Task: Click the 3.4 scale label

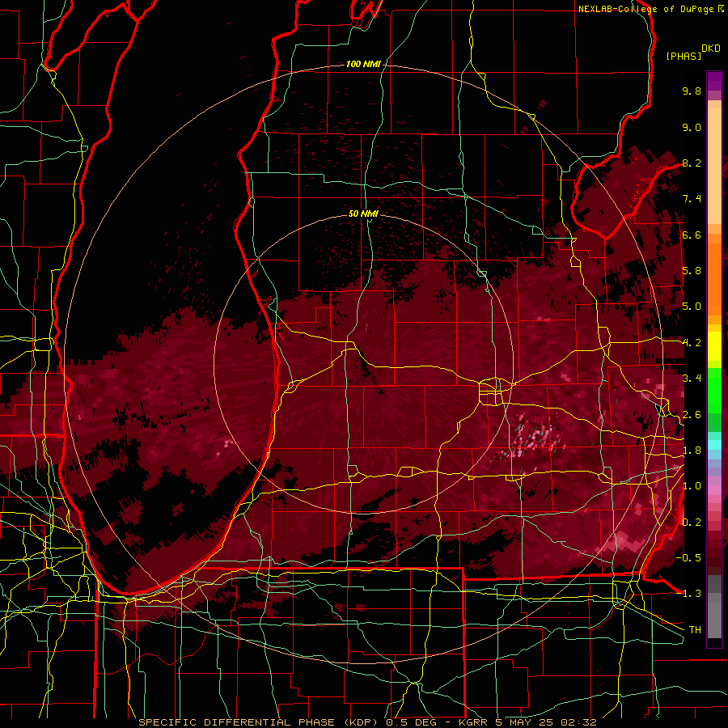Action: [692, 379]
